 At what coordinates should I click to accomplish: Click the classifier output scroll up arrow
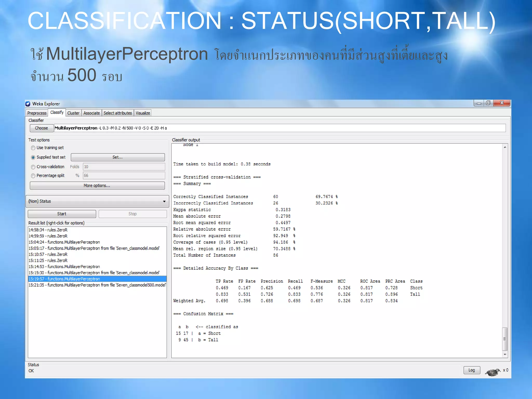[505, 147]
